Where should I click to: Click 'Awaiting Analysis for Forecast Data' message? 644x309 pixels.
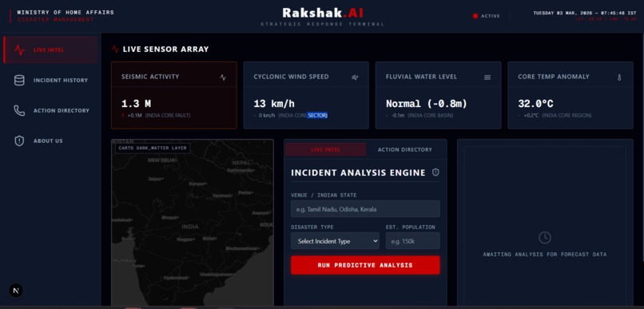click(x=545, y=255)
